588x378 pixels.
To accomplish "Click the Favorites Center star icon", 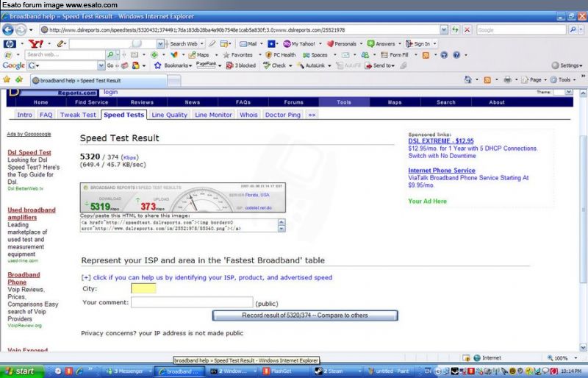I will pos(7,79).
